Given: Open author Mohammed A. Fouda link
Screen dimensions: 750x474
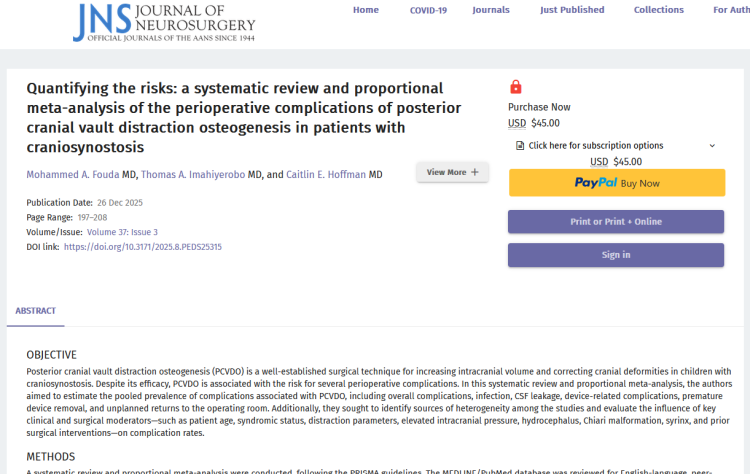Looking at the screenshot, I should point(73,175).
